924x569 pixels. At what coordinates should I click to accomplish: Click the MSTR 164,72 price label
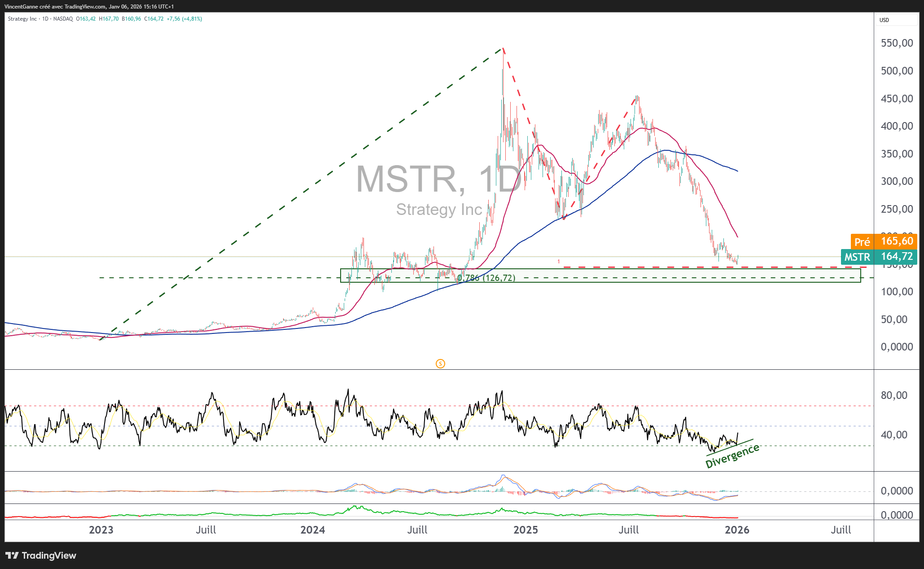pos(879,257)
